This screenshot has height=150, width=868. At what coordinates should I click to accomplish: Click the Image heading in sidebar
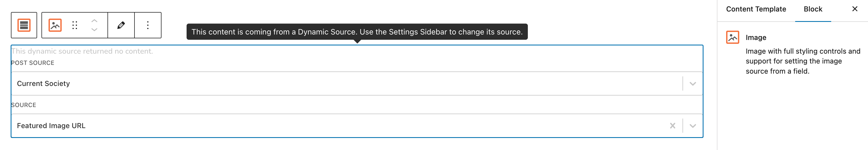pyautogui.click(x=756, y=37)
